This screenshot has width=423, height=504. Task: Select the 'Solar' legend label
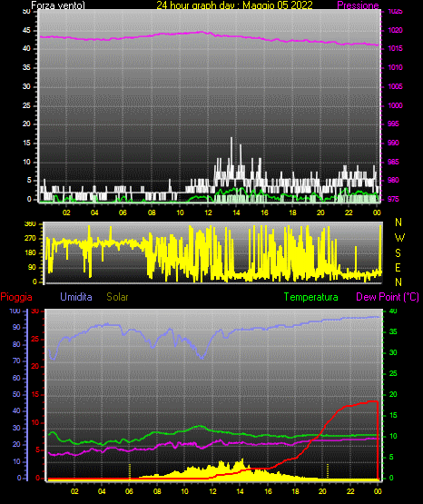pyautogui.click(x=117, y=297)
